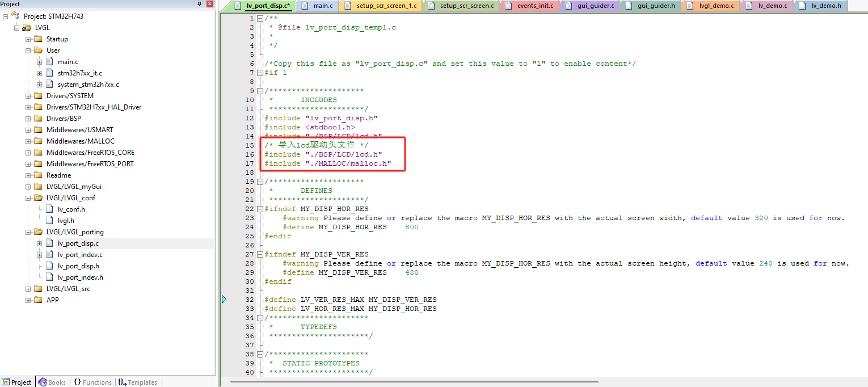Click the stm32h7xx_it.c file icon
Viewport: 868px width, 387px height.
pyautogui.click(x=49, y=73)
